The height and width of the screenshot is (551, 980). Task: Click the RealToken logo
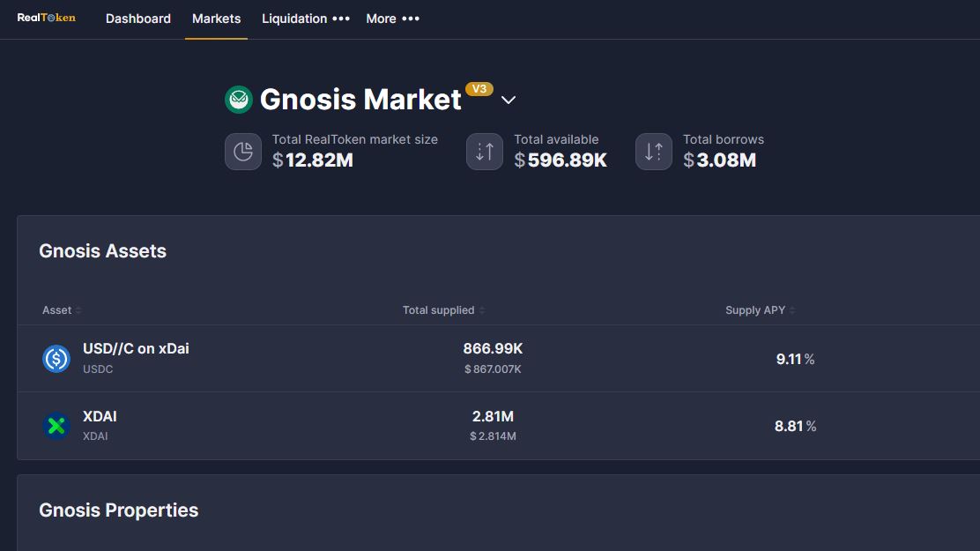click(x=46, y=19)
